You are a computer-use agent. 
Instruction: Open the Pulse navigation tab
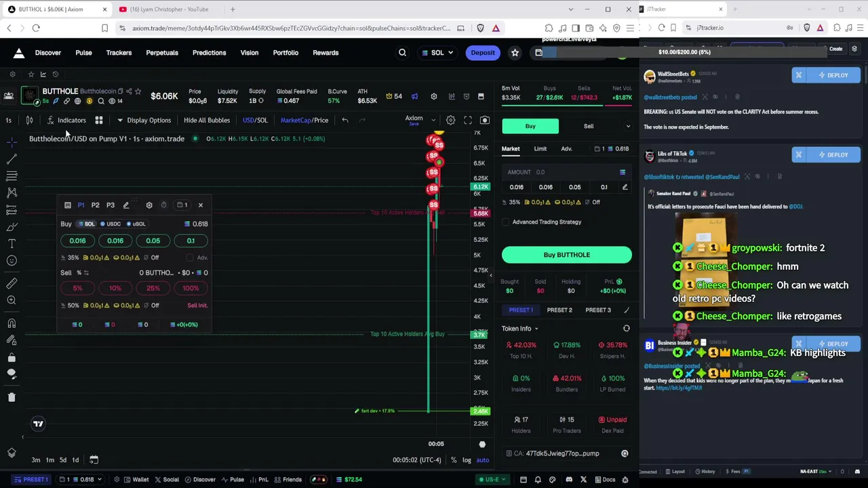pos(83,53)
